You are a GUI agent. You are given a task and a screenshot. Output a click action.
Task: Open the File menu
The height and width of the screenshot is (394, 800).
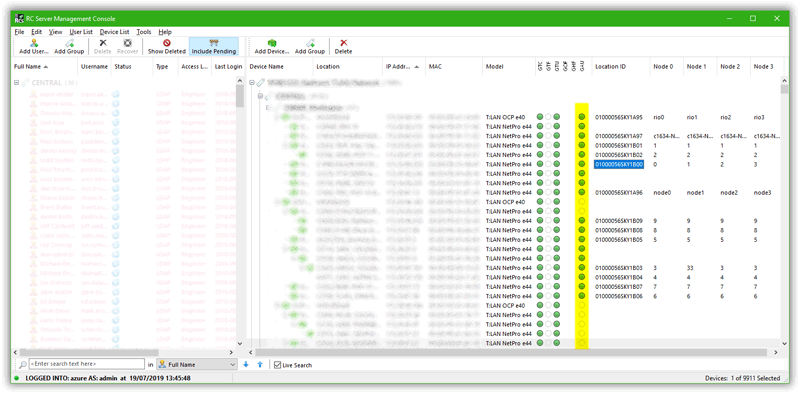[x=19, y=32]
